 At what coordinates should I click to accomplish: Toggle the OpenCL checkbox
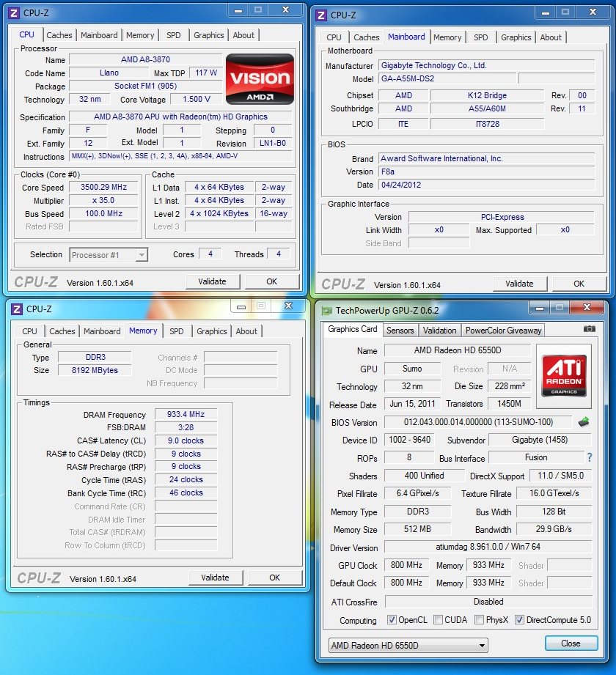(x=392, y=620)
